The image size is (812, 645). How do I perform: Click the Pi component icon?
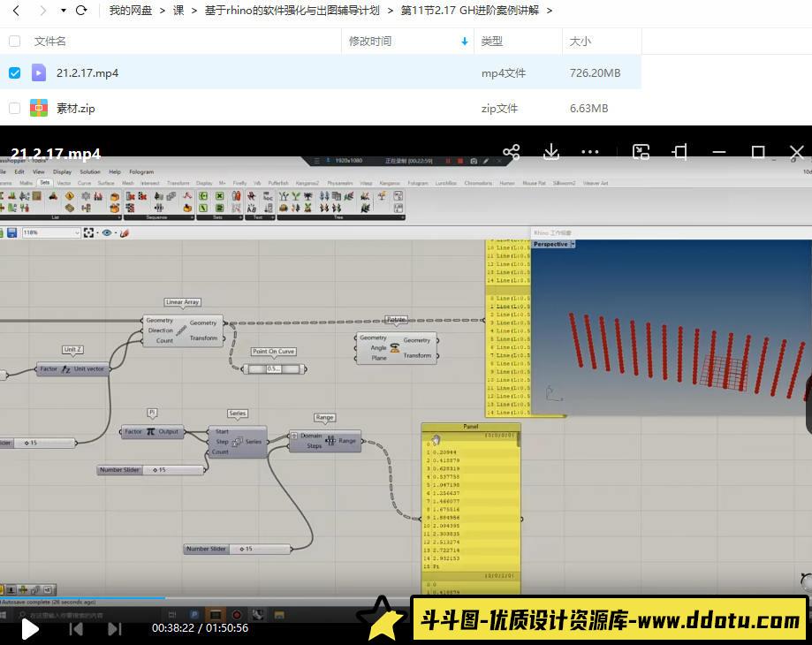pyautogui.click(x=151, y=431)
